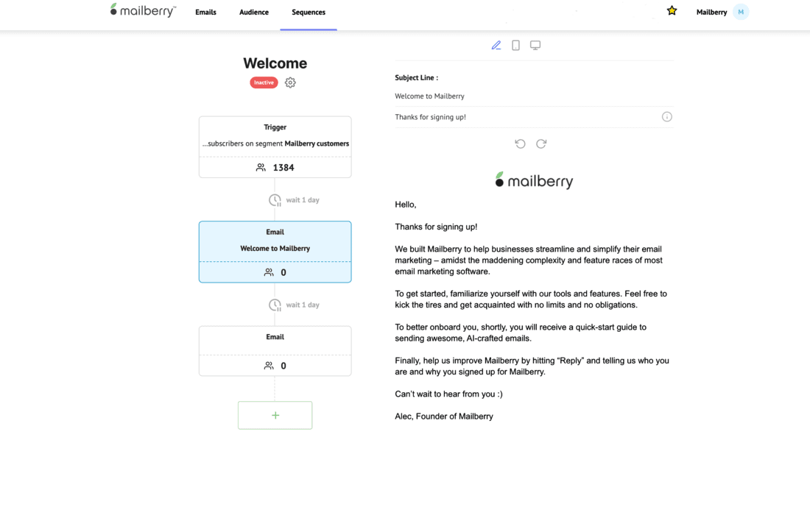Add a new sequence step with plus button

tap(275, 415)
